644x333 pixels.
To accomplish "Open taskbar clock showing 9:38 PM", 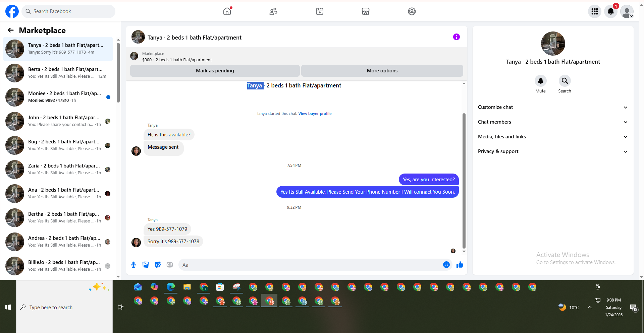I will point(614,307).
